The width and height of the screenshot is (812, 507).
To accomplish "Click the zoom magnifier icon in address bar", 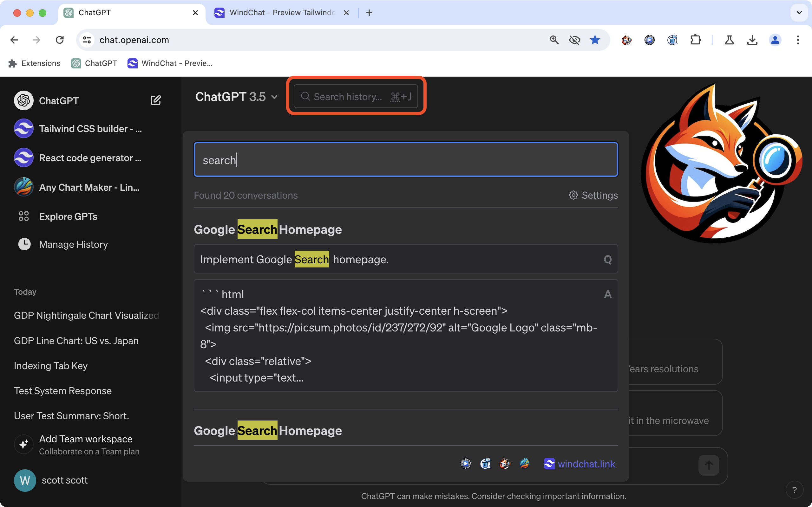I will click(554, 40).
